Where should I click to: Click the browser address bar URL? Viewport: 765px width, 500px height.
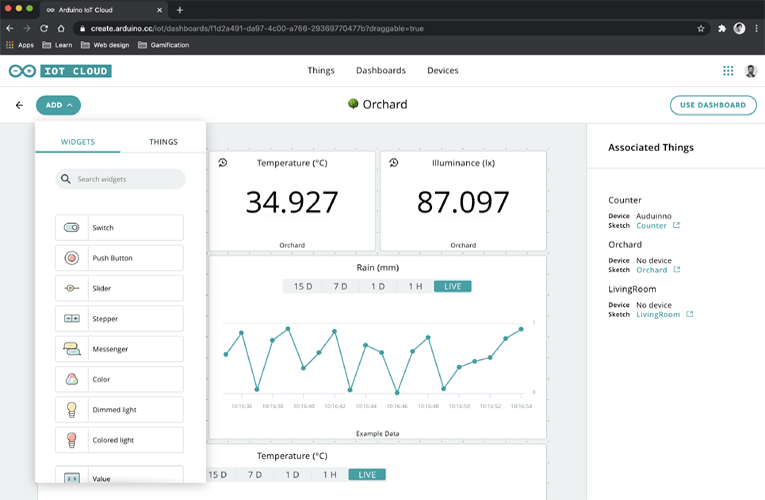257,28
